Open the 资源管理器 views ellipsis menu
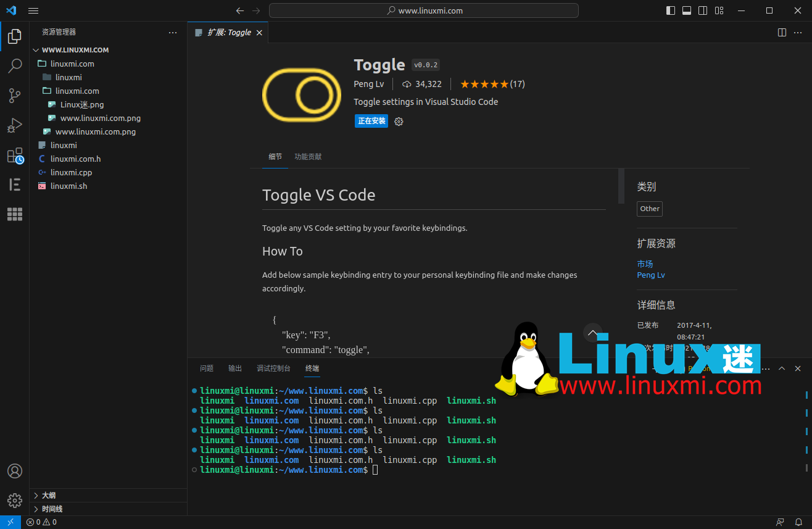Image resolution: width=812 pixels, height=529 pixels. pyautogui.click(x=173, y=32)
